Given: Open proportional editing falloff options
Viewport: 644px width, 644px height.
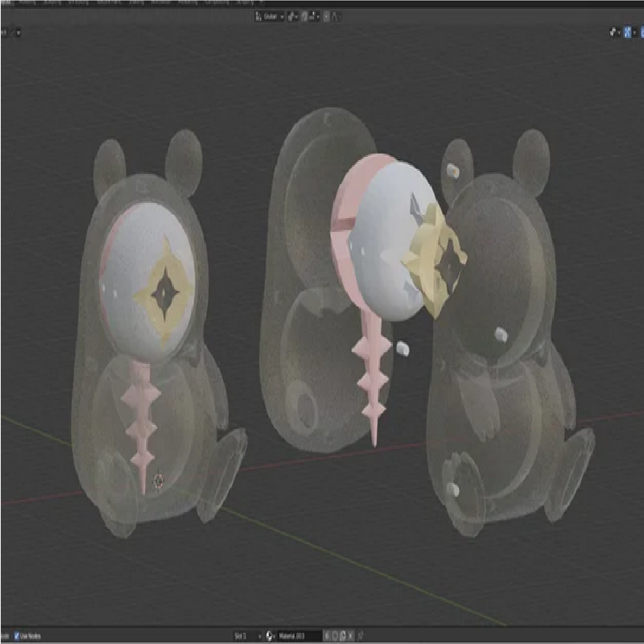Looking at the screenshot, I should (335, 16).
